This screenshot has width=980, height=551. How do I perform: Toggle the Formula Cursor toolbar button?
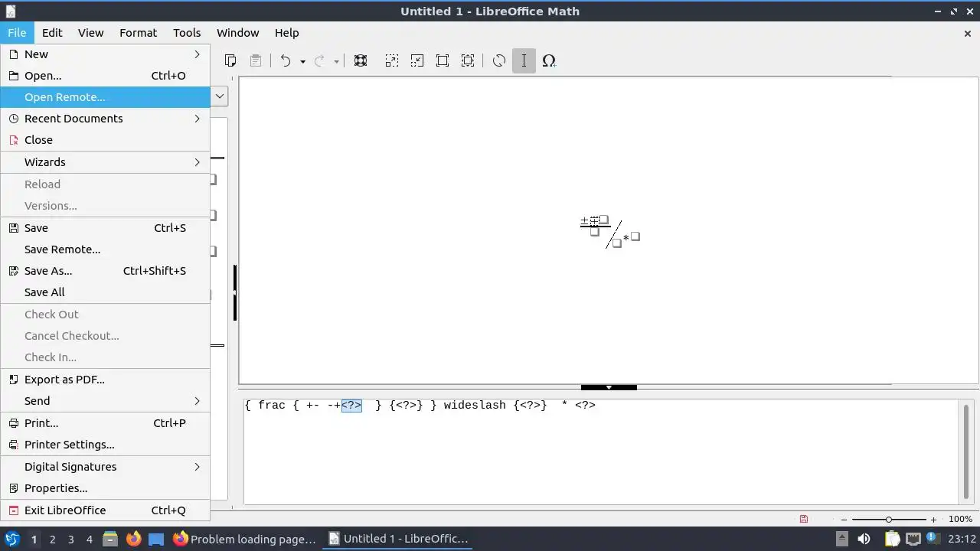(524, 60)
